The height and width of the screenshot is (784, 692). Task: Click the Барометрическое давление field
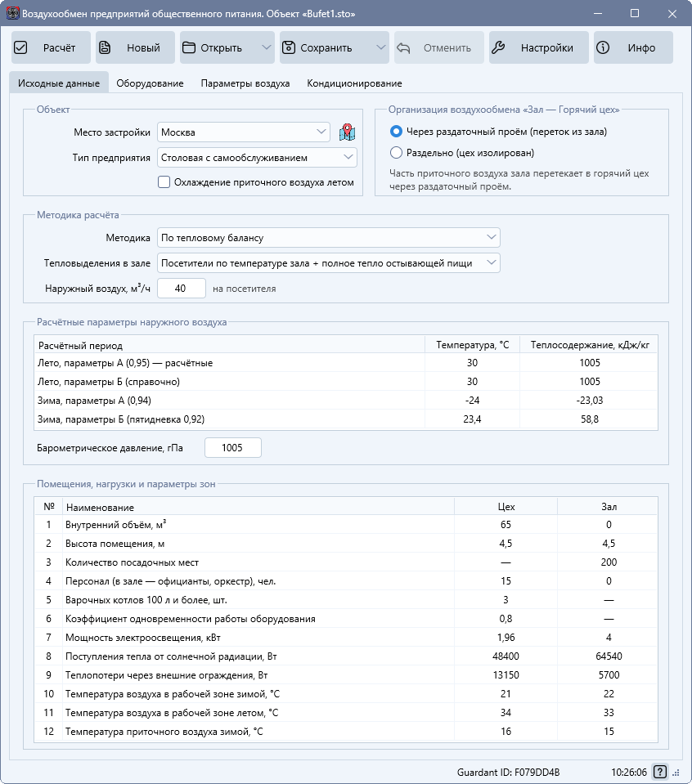pos(232,447)
